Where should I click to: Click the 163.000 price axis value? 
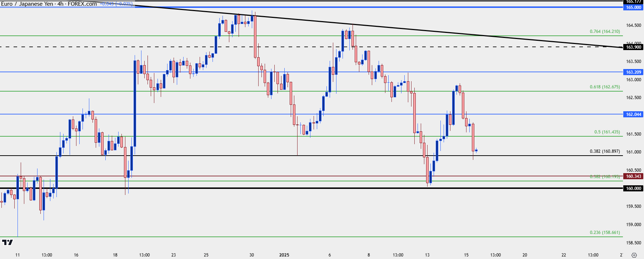point(634,80)
